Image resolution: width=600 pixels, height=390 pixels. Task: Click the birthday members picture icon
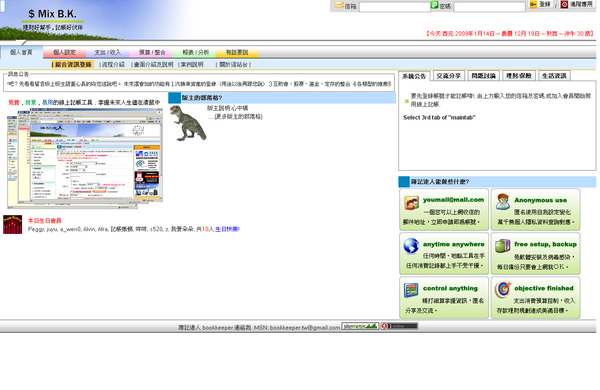point(13,224)
